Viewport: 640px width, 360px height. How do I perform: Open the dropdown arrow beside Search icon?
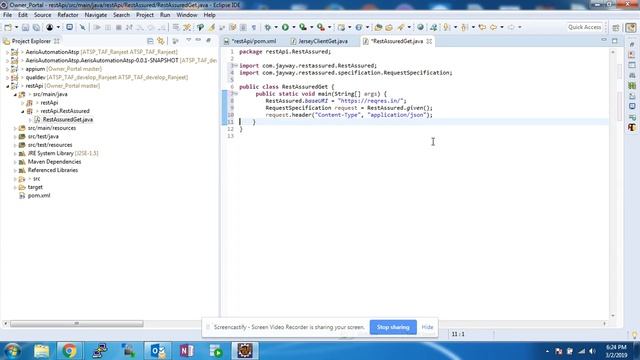[x=409, y=27]
